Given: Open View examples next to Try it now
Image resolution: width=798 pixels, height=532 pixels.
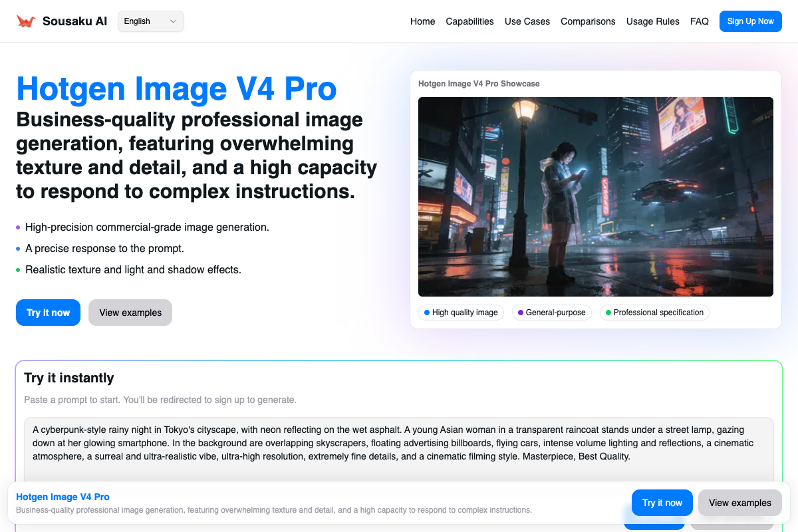Looking at the screenshot, I should coord(130,312).
